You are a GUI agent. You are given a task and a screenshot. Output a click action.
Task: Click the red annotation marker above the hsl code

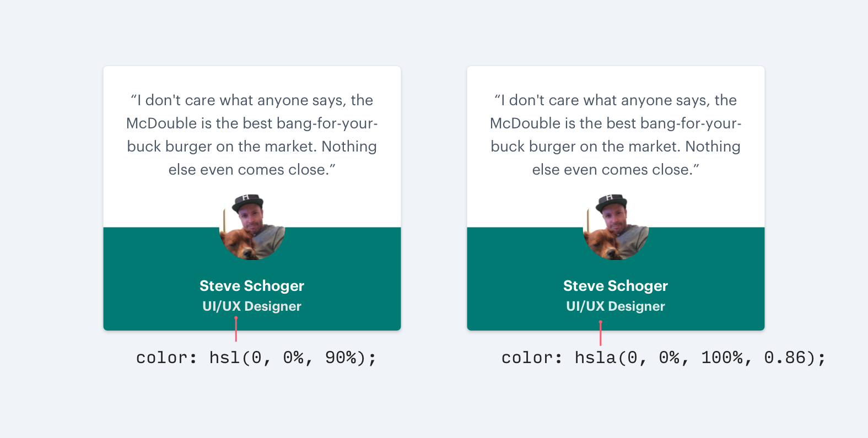coord(236,329)
